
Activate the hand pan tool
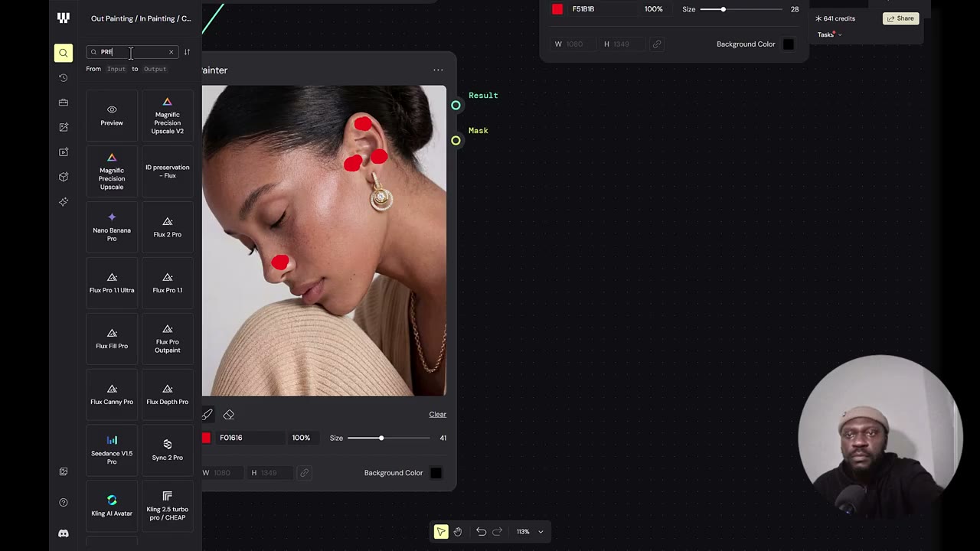coord(458,532)
